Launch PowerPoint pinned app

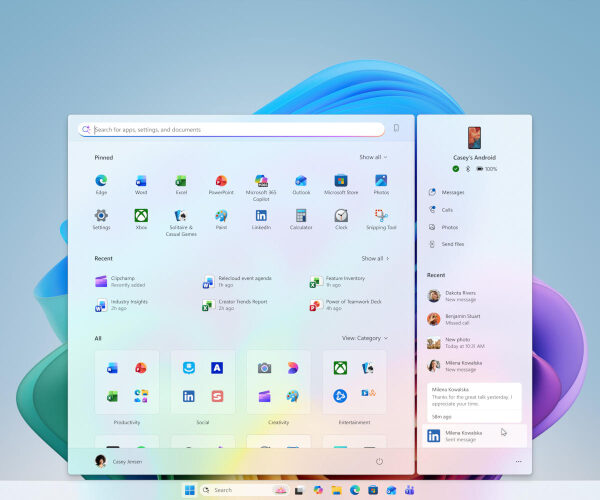tap(221, 184)
